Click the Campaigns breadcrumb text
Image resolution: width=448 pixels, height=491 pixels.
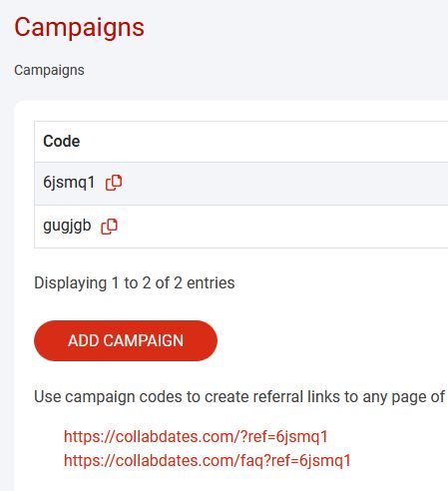coord(49,71)
